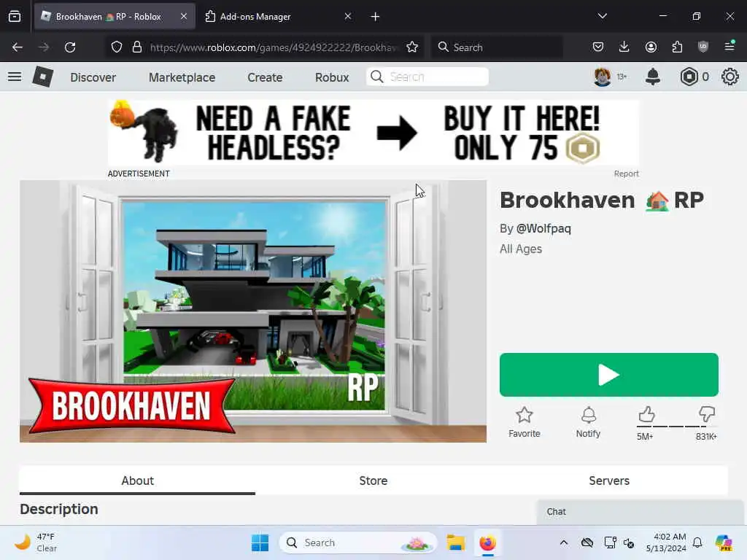The image size is (747, 560).
Task: Open Roblox side navigation hamburger menu
Action: [15, 77]
